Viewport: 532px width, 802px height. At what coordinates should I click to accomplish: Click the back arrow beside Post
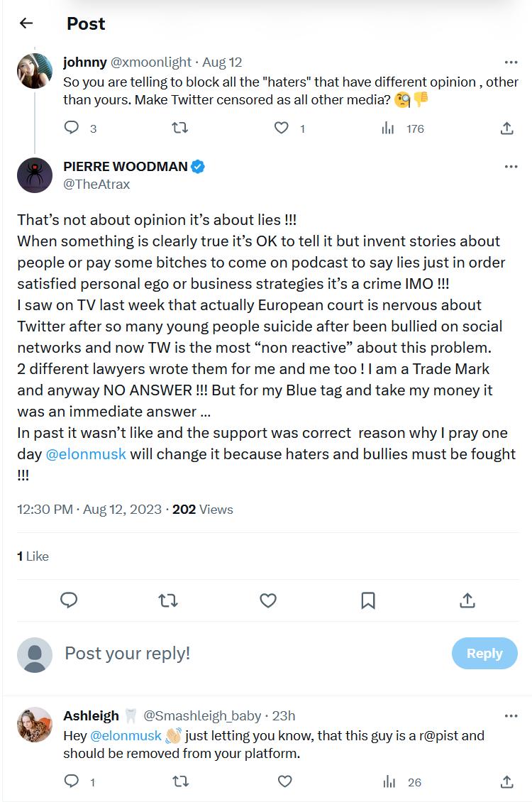tap(26, 23)
